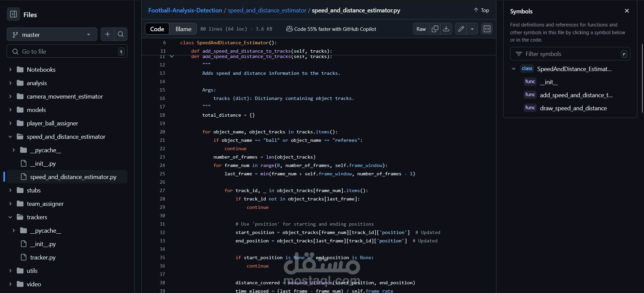Screen dimensions: 644x293
Task: Open Football-Analysis-Detection breadcrumb link
Action: coord(185,10)
